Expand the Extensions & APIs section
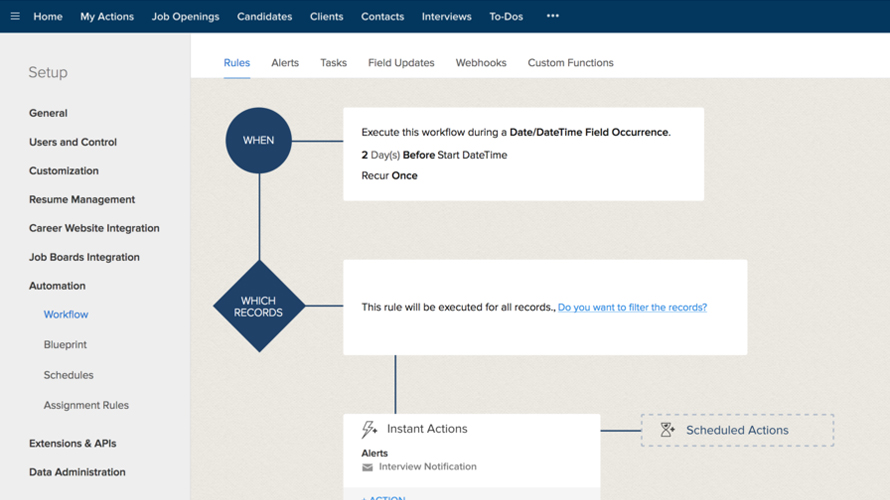Image resolution: width=890 pixels, height=500 pixels. coord(73,443)
